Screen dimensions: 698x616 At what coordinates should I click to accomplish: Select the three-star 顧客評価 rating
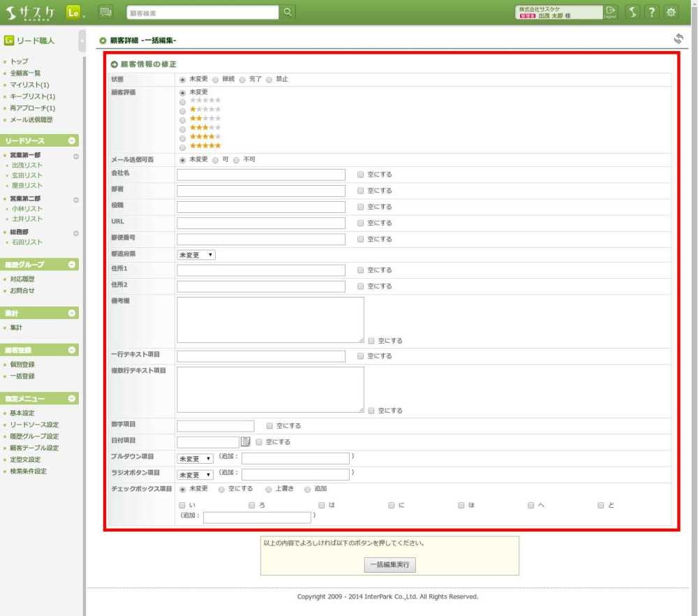[183, 129]
